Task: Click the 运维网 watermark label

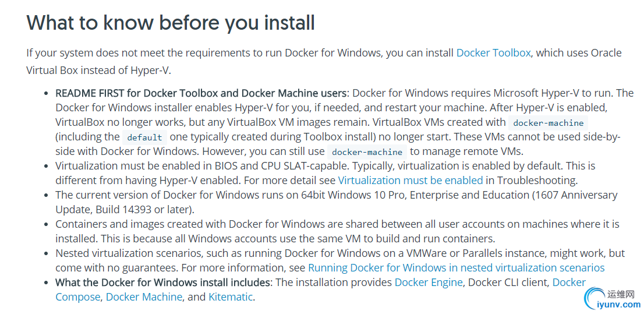Action: point(620,294)
